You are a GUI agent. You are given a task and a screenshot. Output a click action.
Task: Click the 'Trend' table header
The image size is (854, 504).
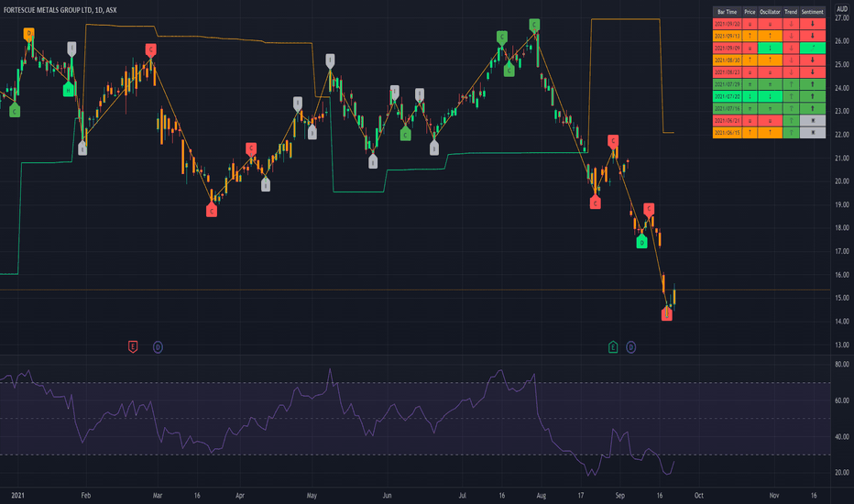tap(791, 12)
